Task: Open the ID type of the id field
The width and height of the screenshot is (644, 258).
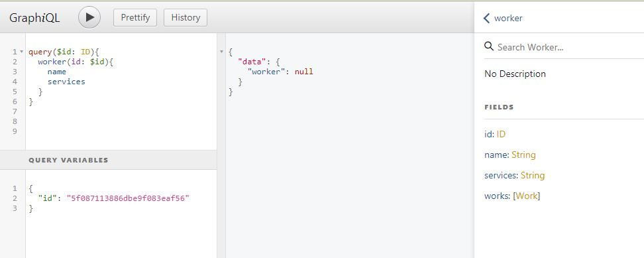Action: (x=501, y=134)
